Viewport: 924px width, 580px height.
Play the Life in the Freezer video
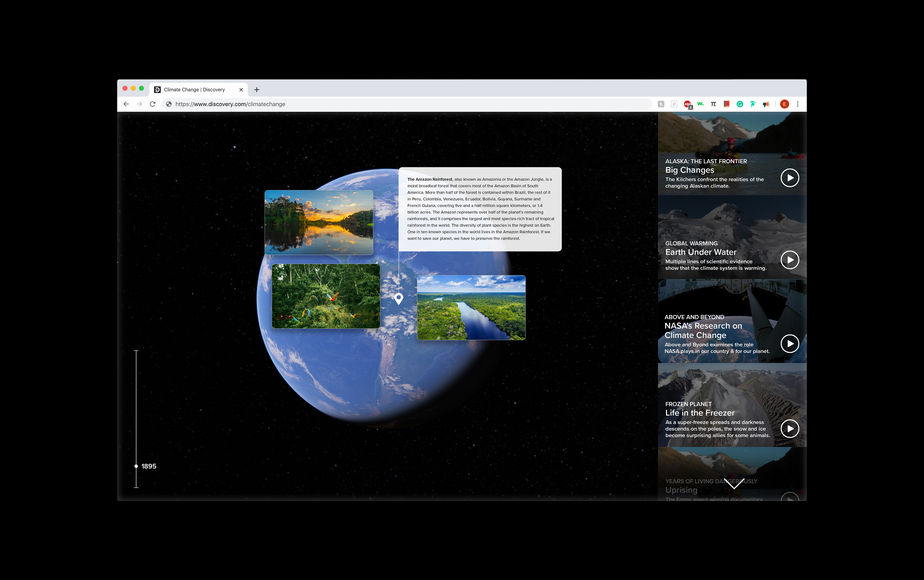(790, 429)
